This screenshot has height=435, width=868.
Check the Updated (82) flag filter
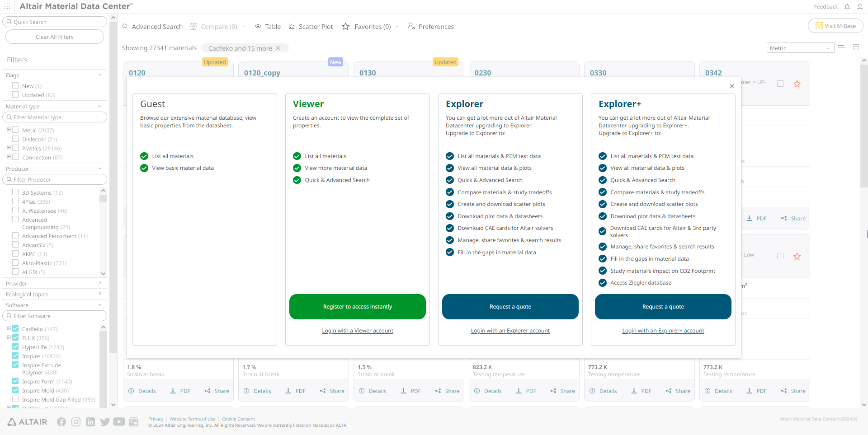pos(15,95)
